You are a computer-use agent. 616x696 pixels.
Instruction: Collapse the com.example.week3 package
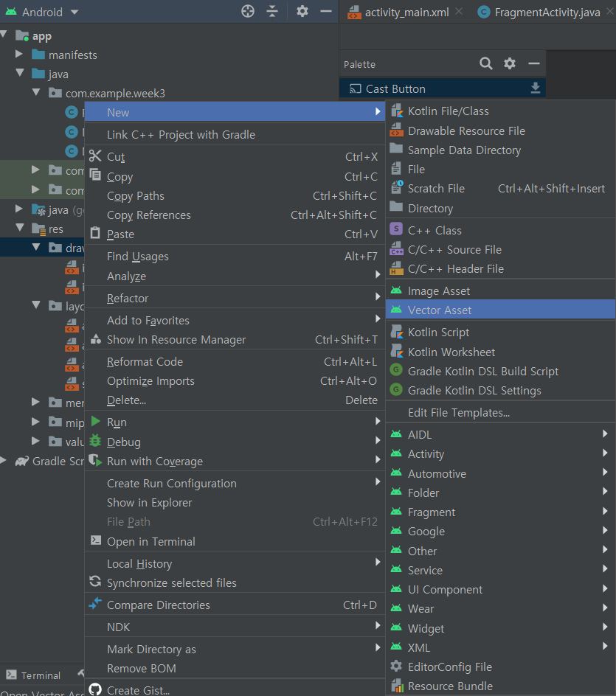coord(36,92)
